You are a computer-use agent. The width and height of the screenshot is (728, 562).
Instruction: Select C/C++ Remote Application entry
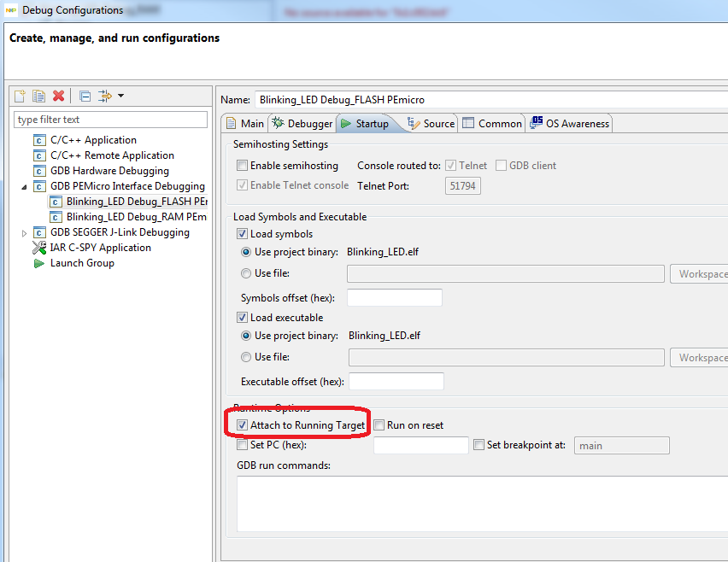pyautogui.click(x=112, y=155)
